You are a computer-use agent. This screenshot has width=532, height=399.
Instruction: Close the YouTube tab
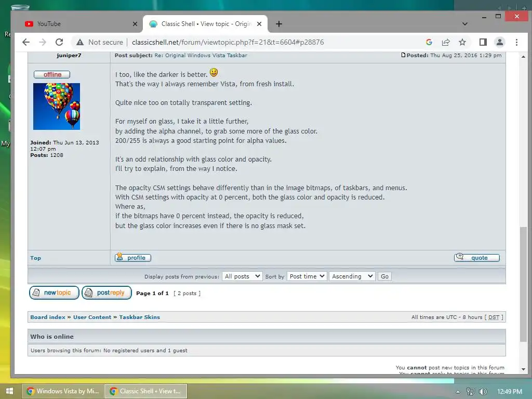click(135, 24)
